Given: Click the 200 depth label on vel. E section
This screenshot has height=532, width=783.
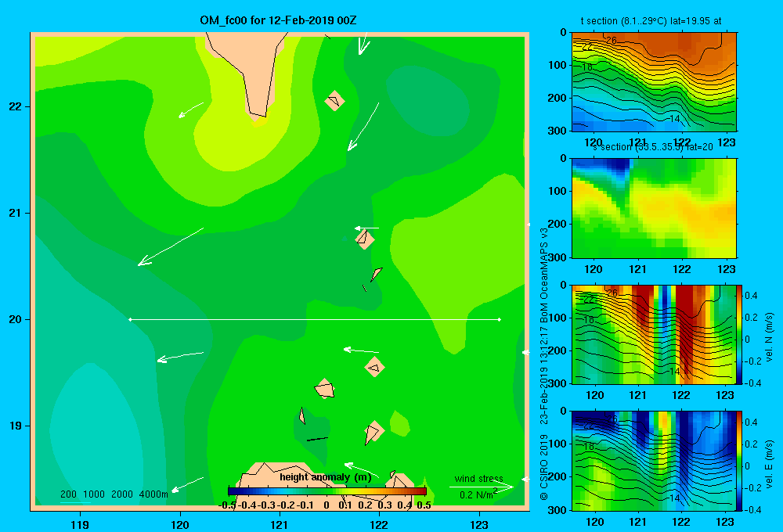Looking at the screenshot, I should pos(557,476).
